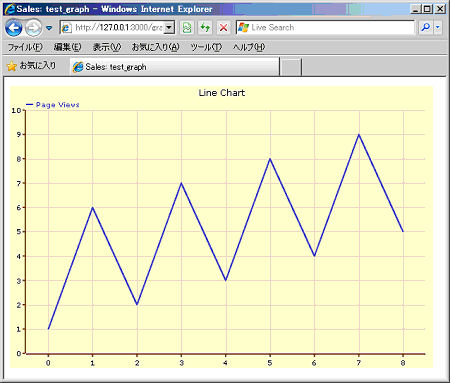Open the ファイル(F) menu
The width and height of the screenshot is (452, 385).
pos(25,47)
